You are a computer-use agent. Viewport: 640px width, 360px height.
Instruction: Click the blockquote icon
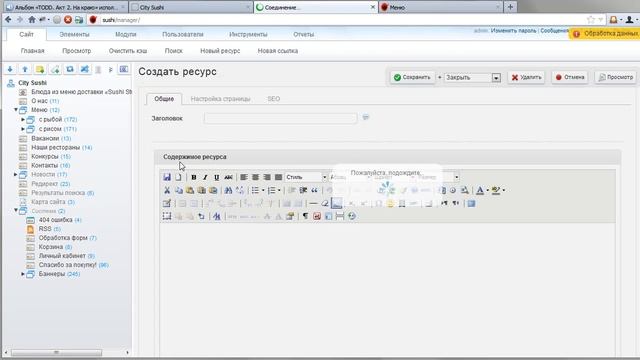(x=314, y=190)
